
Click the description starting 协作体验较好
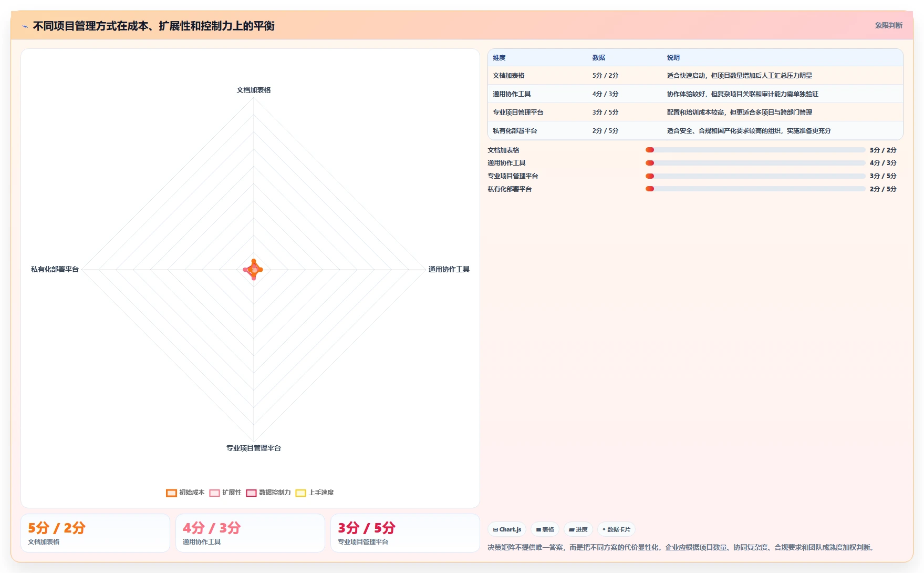(743, 94)
